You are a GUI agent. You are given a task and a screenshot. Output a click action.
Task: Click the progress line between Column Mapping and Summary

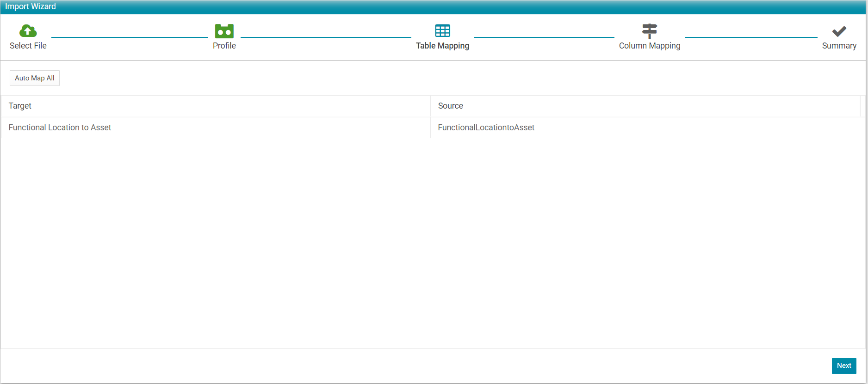pos(751,37)
